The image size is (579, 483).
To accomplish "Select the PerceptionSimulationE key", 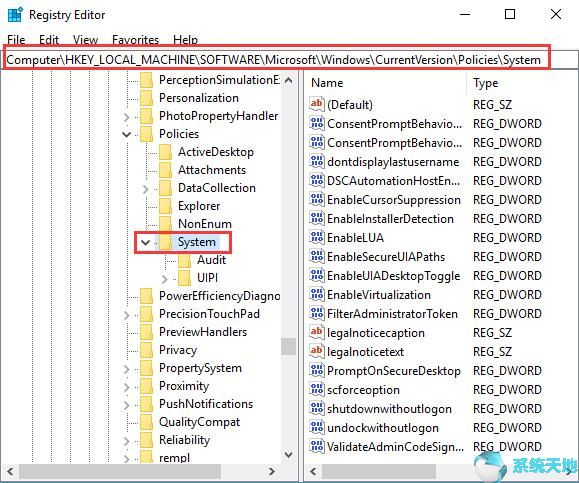I will tap(219, 80).
